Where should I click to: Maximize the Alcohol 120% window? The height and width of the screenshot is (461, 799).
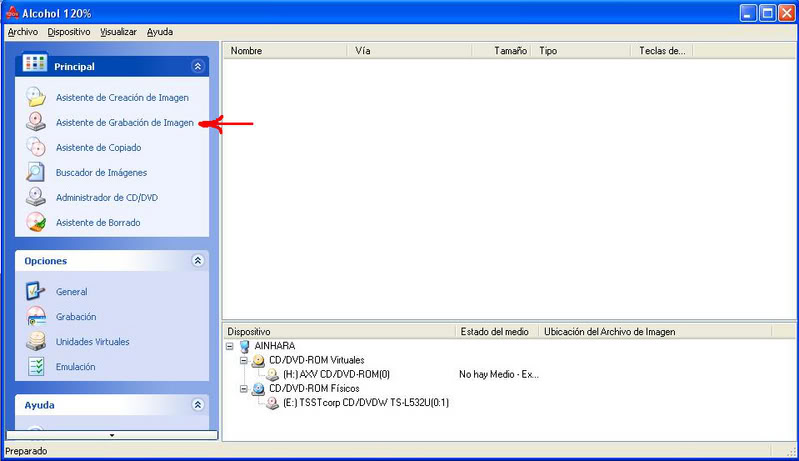(x=767, y=13)
